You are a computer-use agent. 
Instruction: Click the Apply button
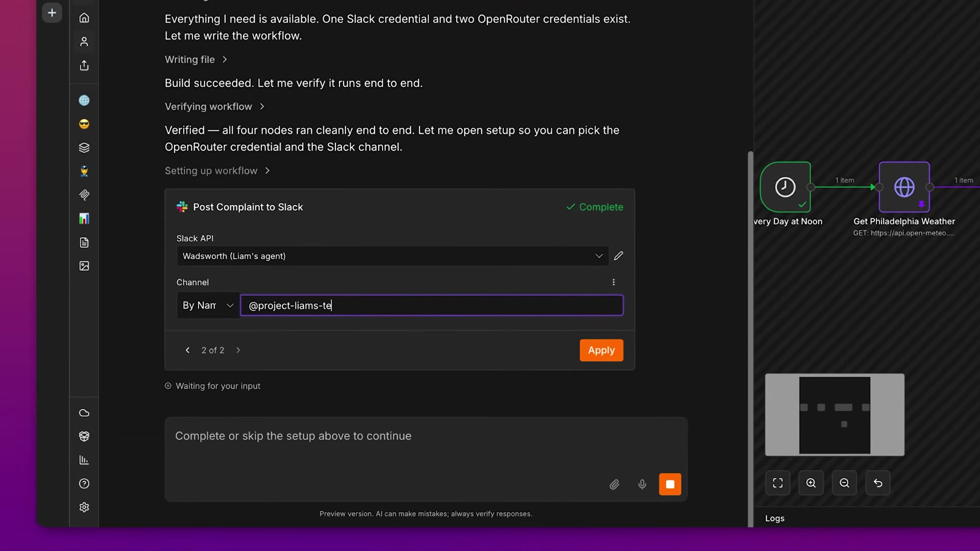tap(601, 350)
